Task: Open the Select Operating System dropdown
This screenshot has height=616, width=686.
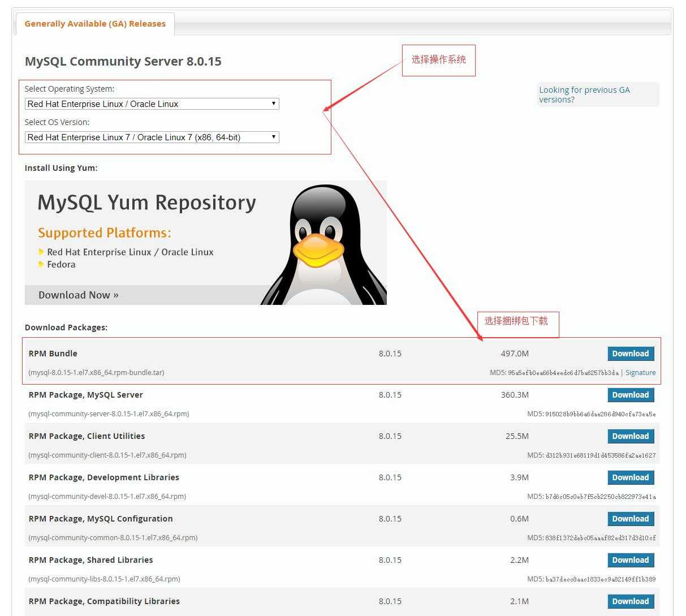Action: 152,104
